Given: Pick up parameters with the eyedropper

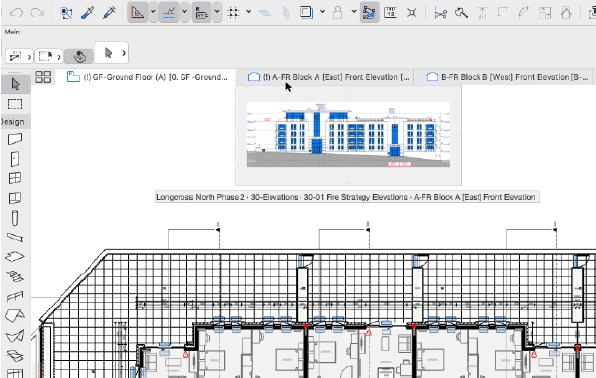Looking at the screenshot, I should pos(87,13).
